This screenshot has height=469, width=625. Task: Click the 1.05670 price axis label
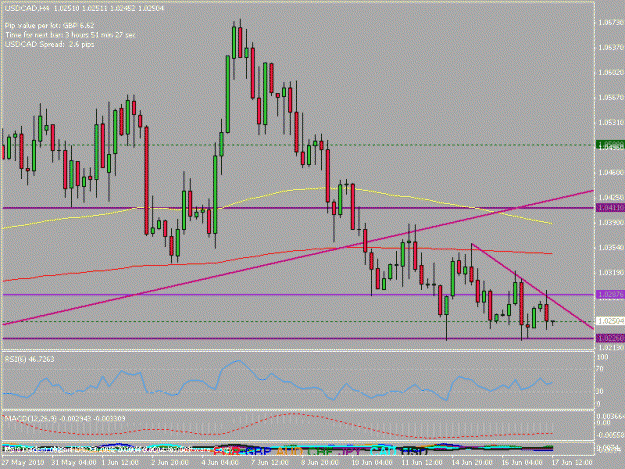pyautogui.click(x=611, y=98)
